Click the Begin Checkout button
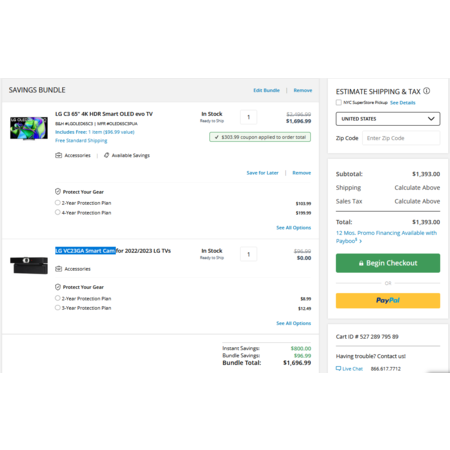 (388, 263)
